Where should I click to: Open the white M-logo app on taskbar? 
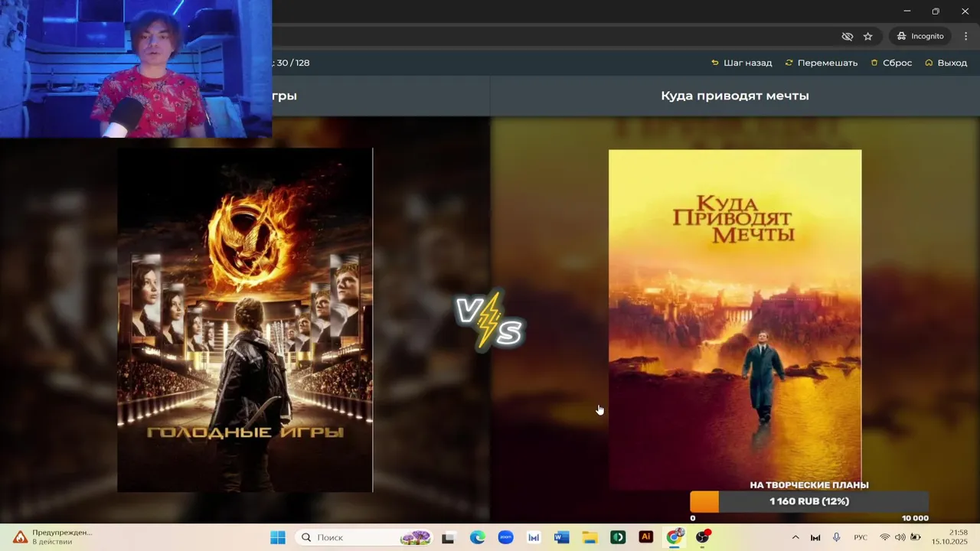coord(534,537)
